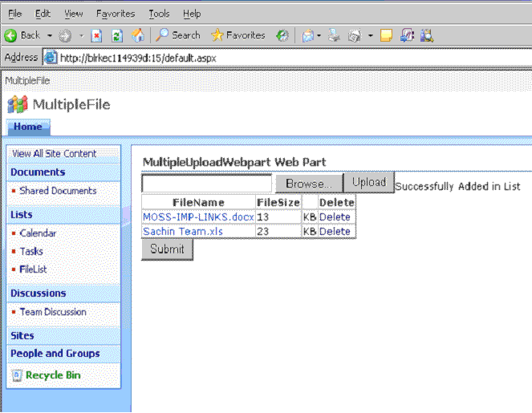Click the Print toolbar icon
This screenshot has height=413, width=532.
click(334, 35)
